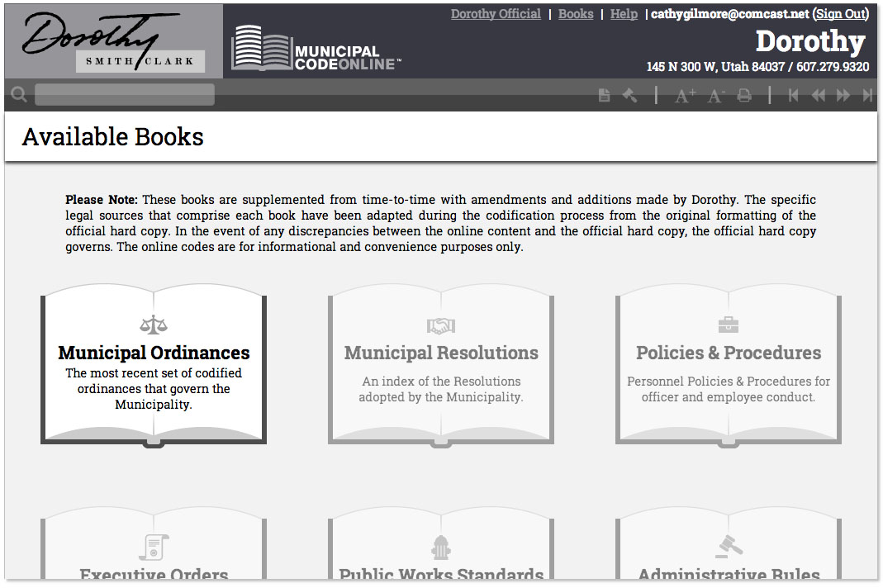Decrease font size with A- icon
The width and height of the screenshot is (883, 588).
coord(715,96)
